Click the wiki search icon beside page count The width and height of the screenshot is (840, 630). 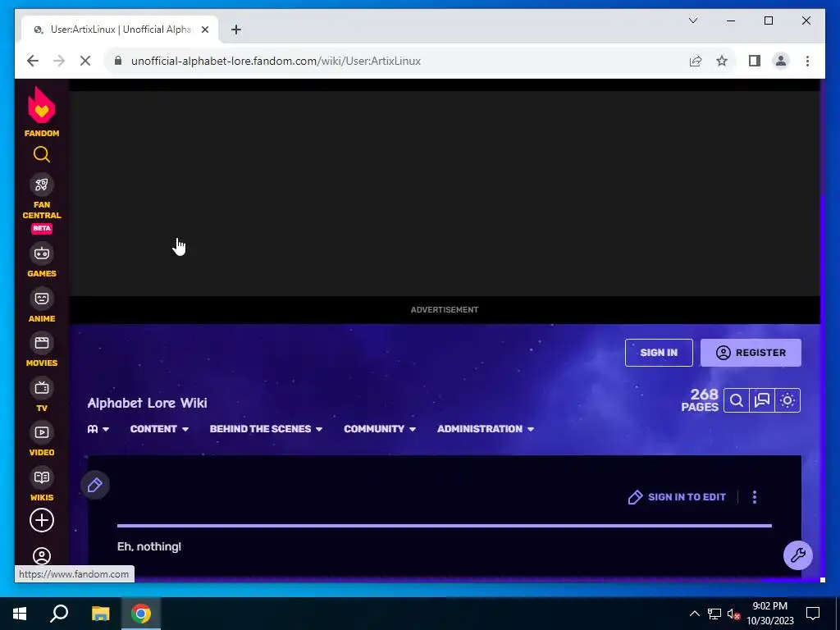tap(737, 400)
